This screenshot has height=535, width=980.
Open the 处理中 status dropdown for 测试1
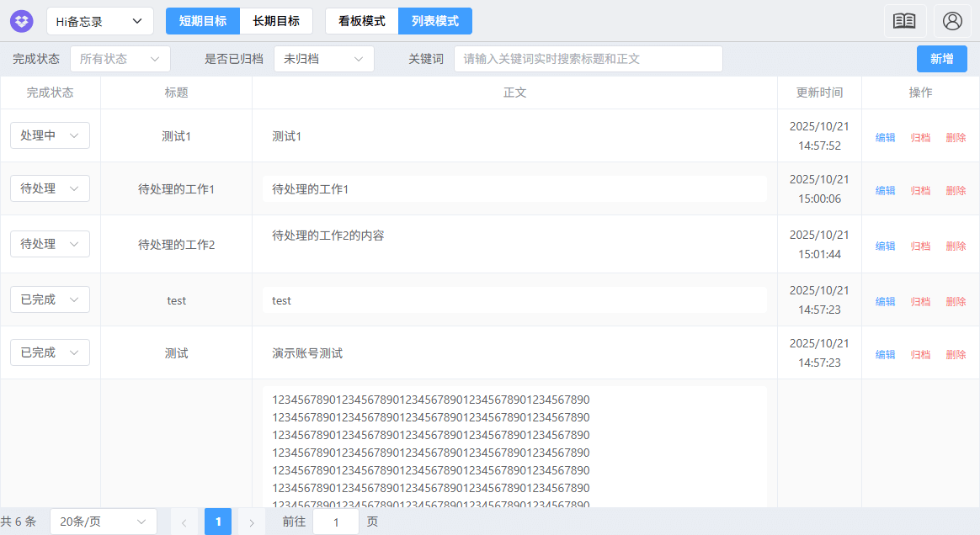49,135
